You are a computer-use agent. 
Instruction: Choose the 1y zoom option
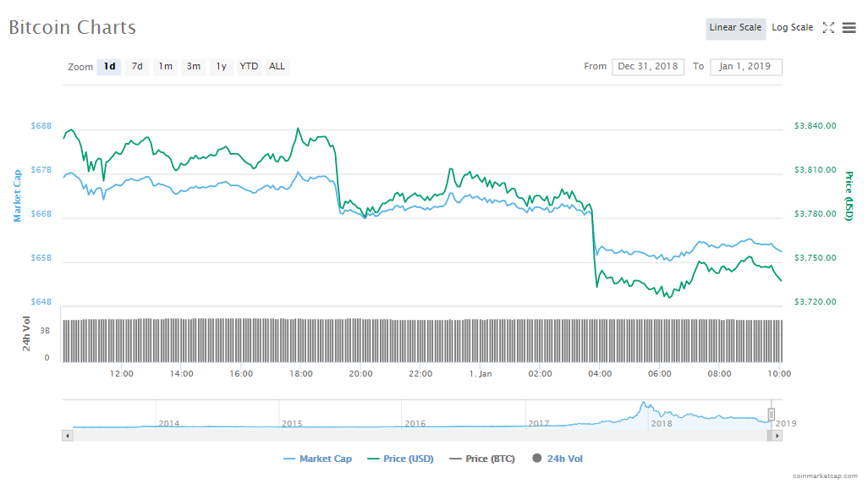point(221,67)
